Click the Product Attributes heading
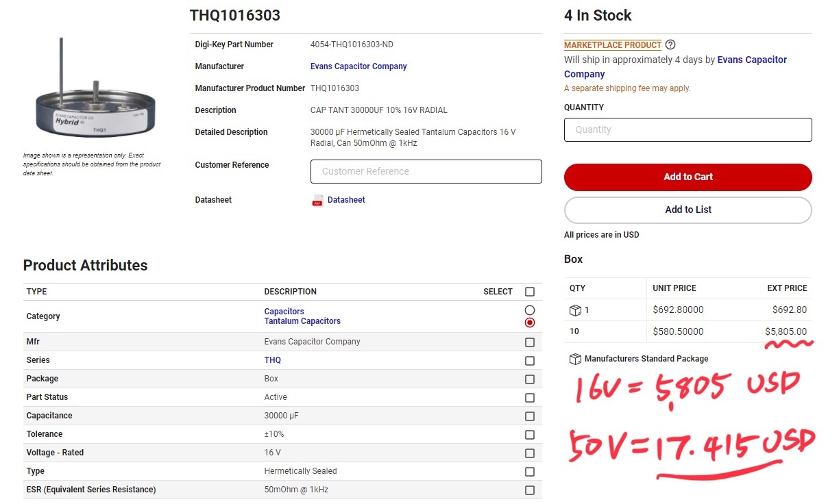 pos(86,266)
